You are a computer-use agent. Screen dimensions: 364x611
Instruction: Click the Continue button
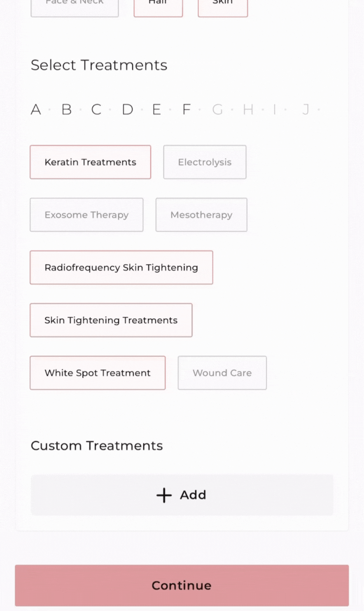182,585
